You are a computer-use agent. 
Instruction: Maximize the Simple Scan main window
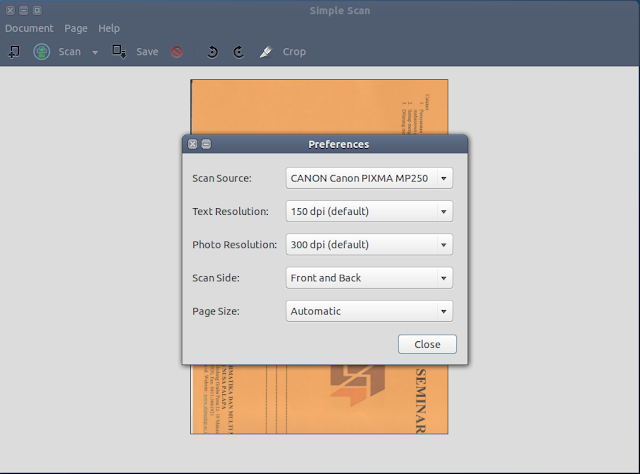pos(37,11)
